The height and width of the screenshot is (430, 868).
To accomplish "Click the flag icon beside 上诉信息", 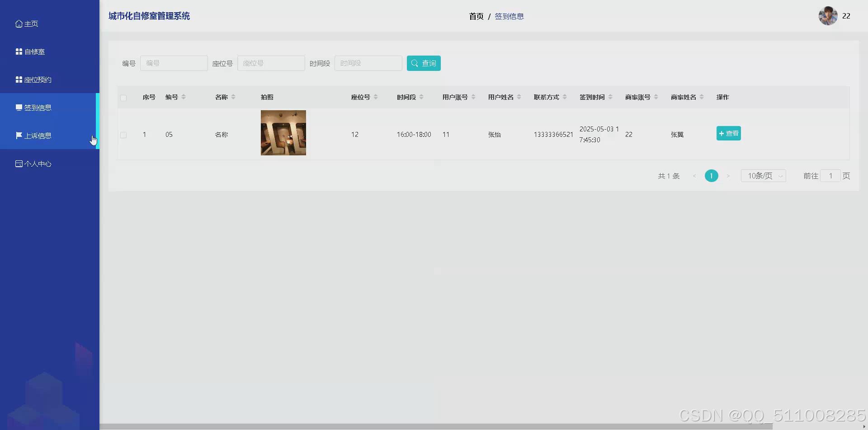I will coord(19,135).
